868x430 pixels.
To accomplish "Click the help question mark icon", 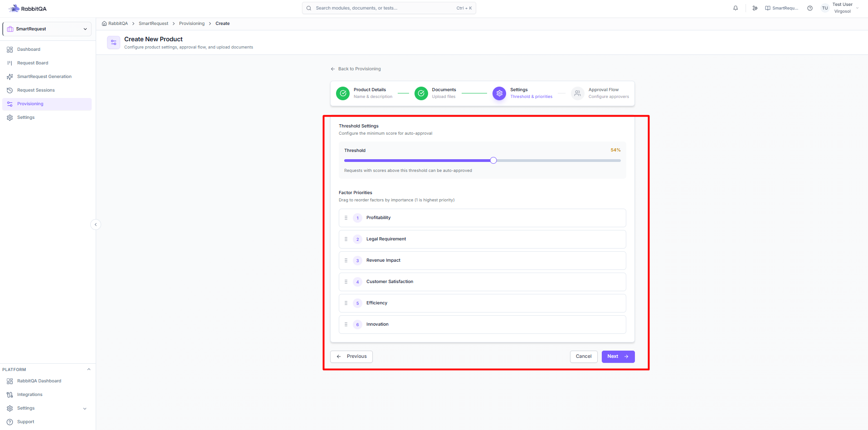I will coord(810,8).
